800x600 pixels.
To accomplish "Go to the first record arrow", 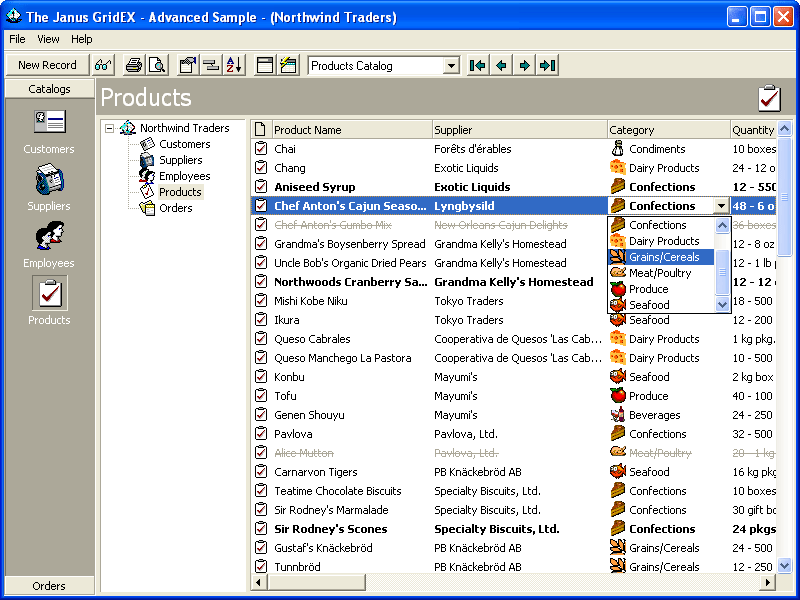I will [x=478, y=65].
